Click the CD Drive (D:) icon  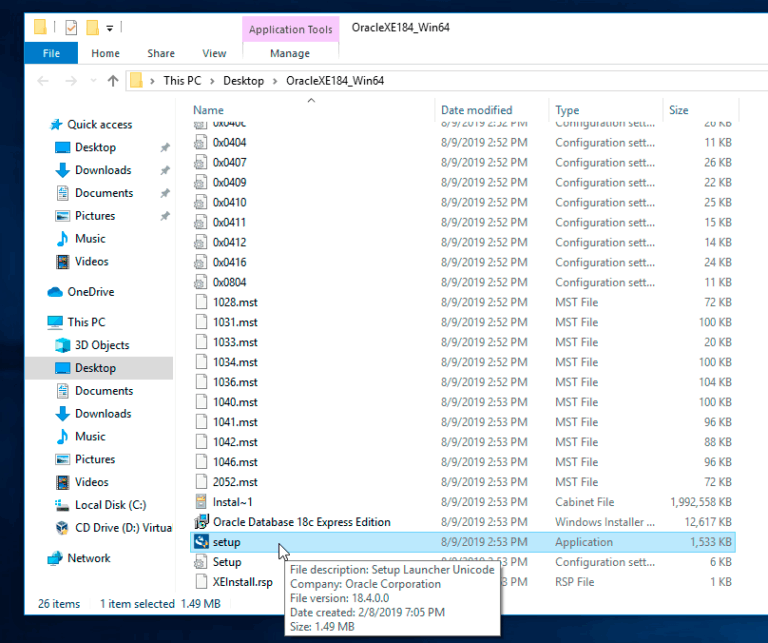coord(62,528)
